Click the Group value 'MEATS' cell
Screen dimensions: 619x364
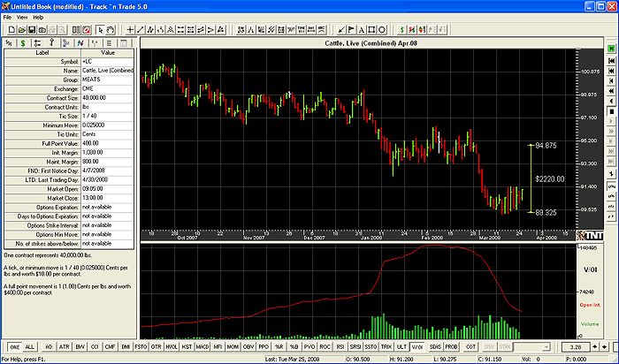tap(107, 80)
